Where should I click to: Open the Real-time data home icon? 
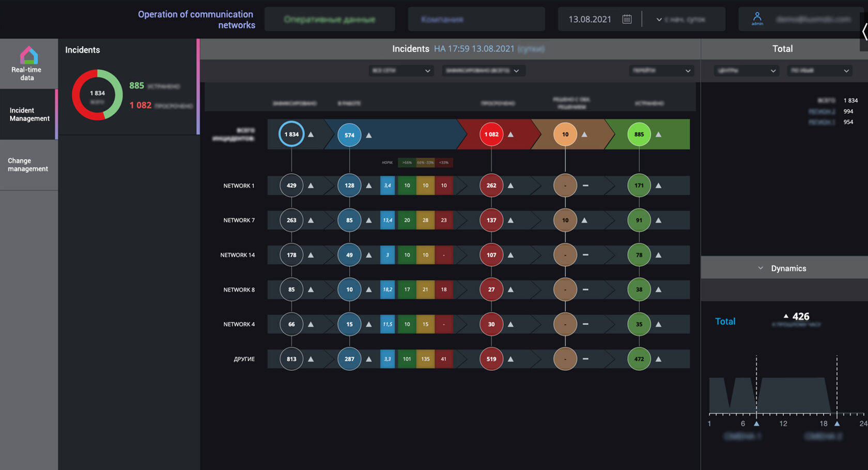[29, 55]
